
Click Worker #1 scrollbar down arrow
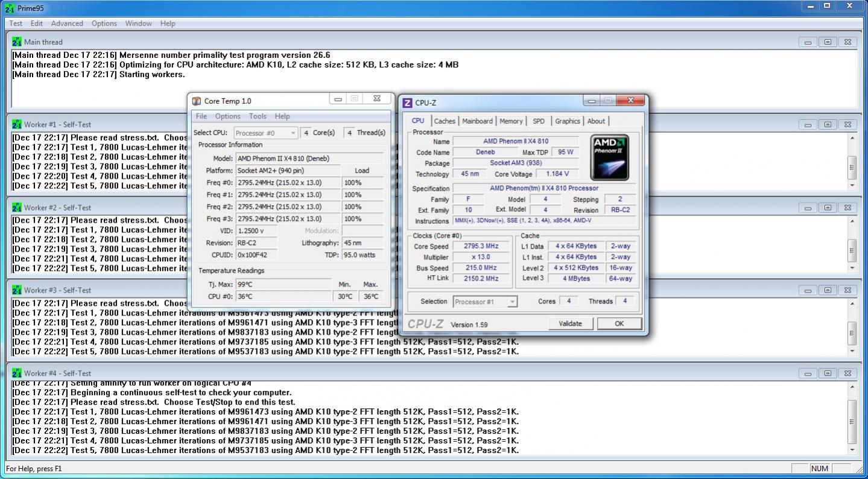click(x=852, y=185)
